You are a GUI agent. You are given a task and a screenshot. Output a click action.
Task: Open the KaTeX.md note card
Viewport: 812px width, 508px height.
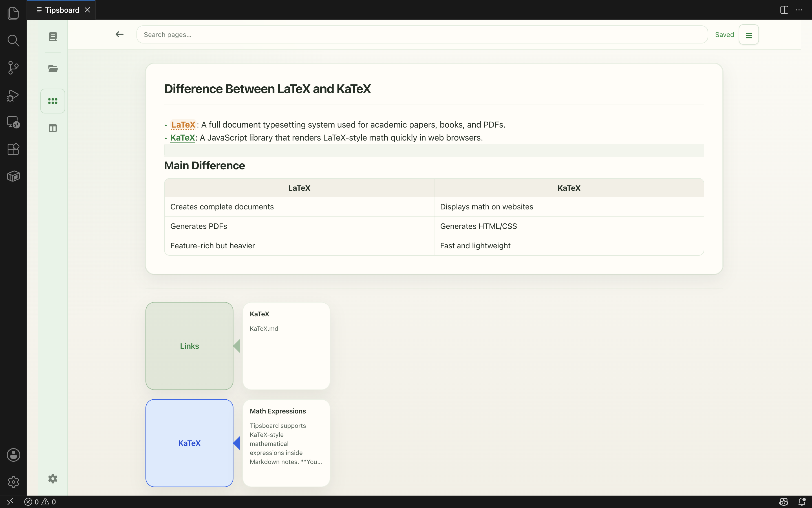286,346
